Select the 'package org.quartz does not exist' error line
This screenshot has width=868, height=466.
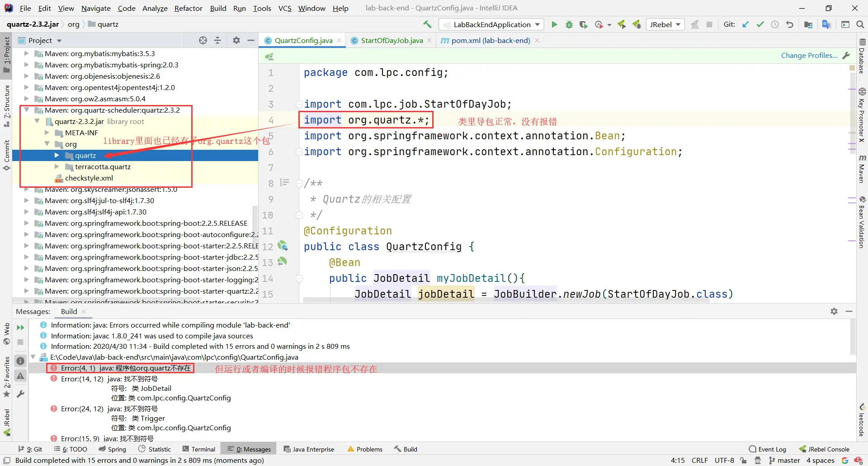(126, 368)
